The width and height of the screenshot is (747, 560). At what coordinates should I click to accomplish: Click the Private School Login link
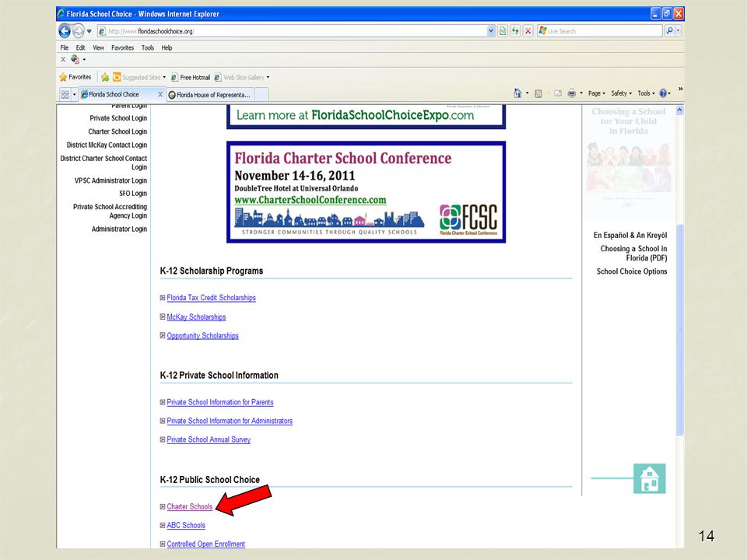click(118, 118)
